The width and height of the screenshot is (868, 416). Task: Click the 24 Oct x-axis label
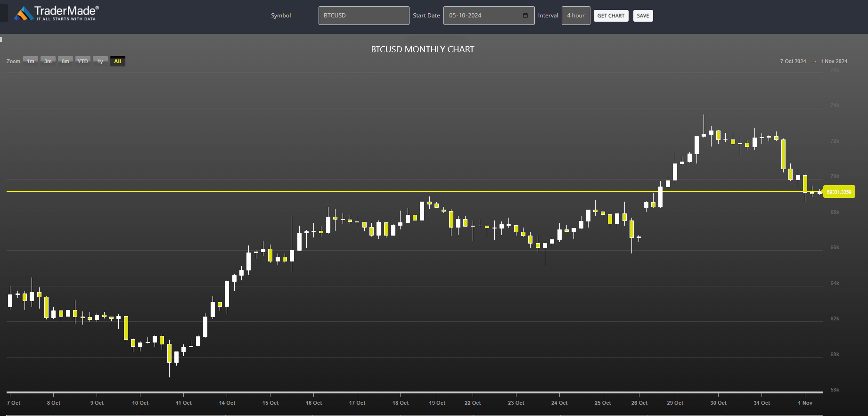(x=559, y=403)
